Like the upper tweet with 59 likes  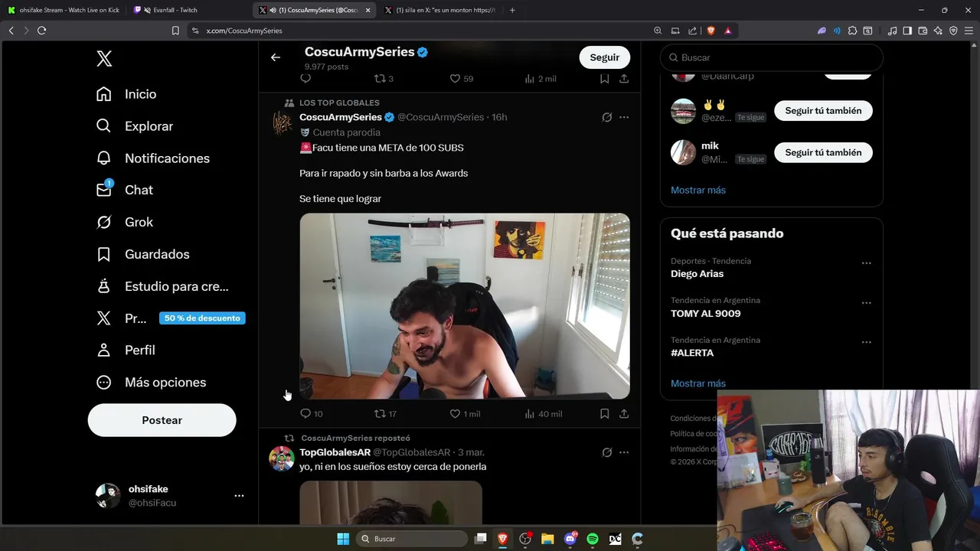click(x=455, y=78)
